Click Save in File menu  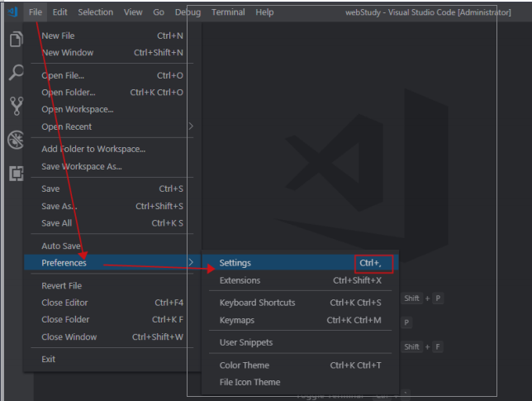[112, 189]
